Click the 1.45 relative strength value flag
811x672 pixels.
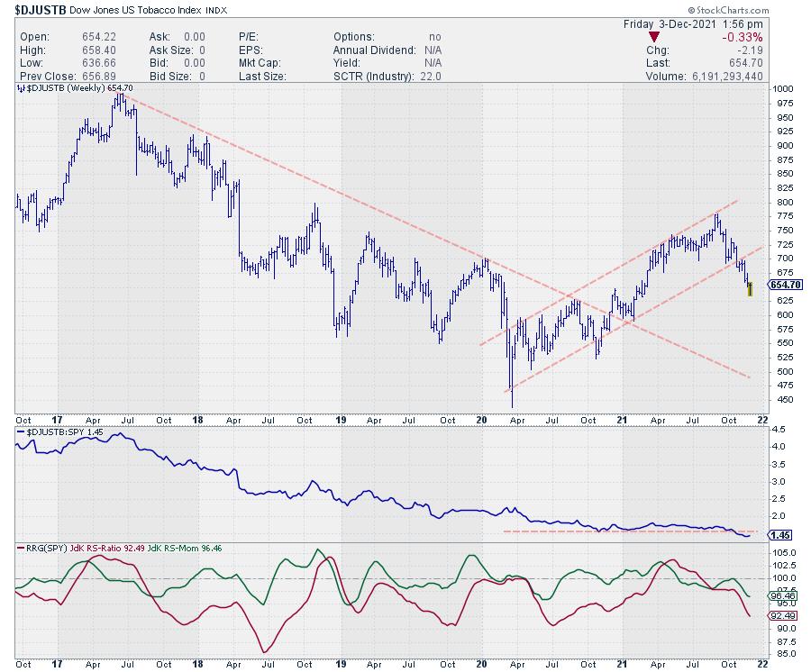[779, 535]
